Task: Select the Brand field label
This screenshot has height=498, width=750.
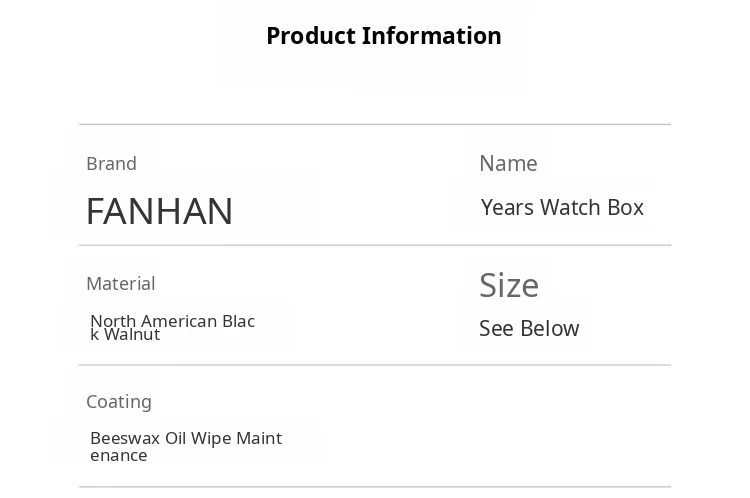Action: 111,163
